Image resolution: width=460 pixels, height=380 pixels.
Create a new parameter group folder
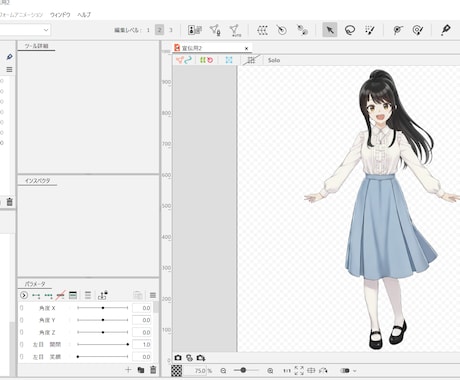pos(141,370)
